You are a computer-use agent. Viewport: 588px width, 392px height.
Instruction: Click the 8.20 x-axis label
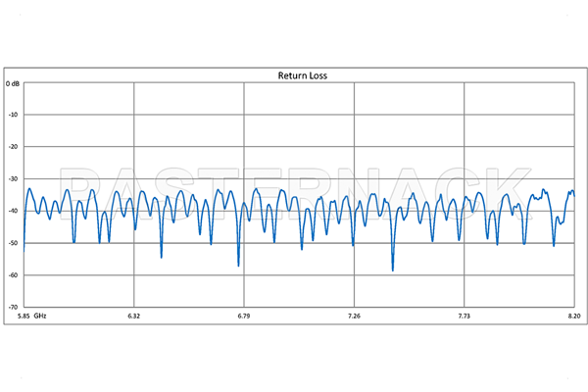coord(573,316)
